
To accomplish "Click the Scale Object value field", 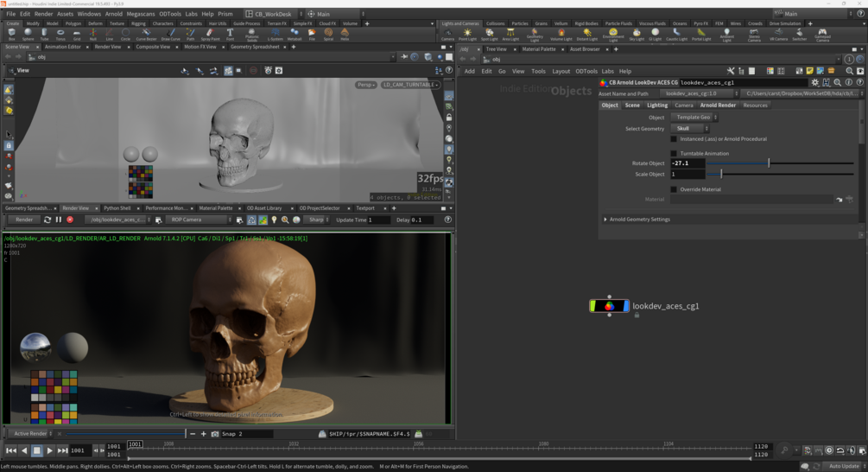I will coord(687,174).
